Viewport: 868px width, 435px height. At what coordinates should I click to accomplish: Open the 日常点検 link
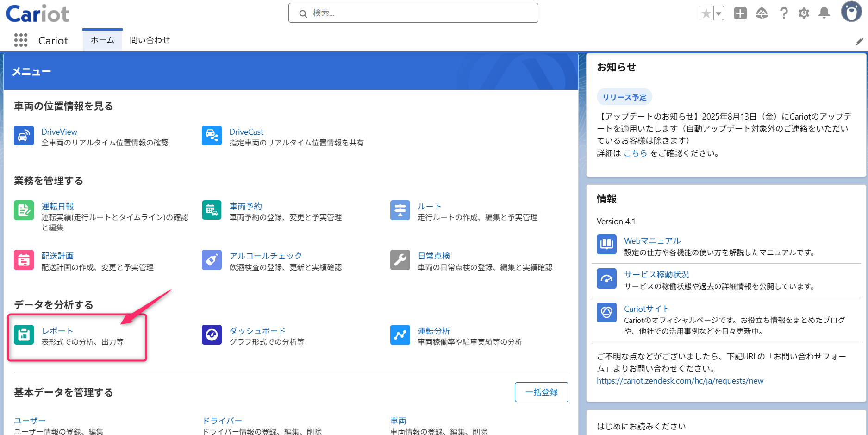coord(434,256)
